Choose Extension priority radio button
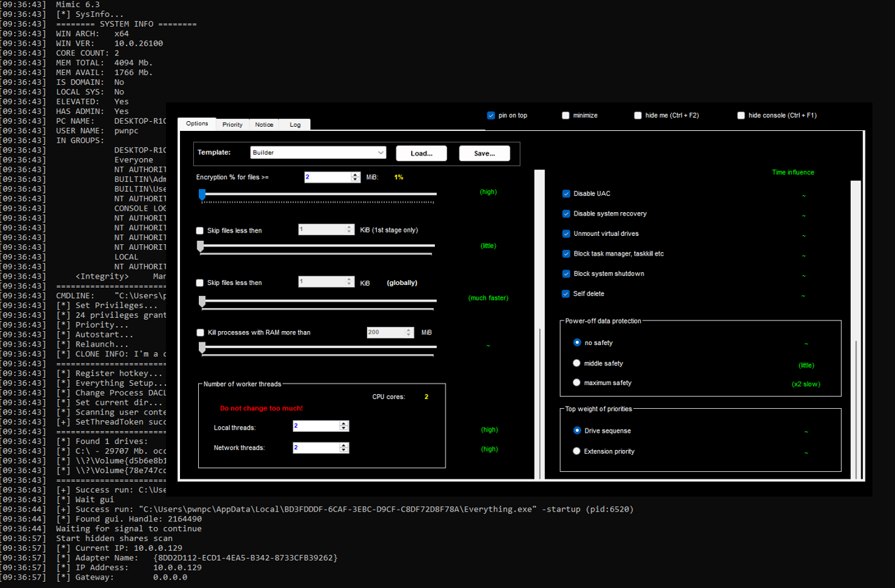This screenshot has height=588, width=895. click(x=577, y=451)
